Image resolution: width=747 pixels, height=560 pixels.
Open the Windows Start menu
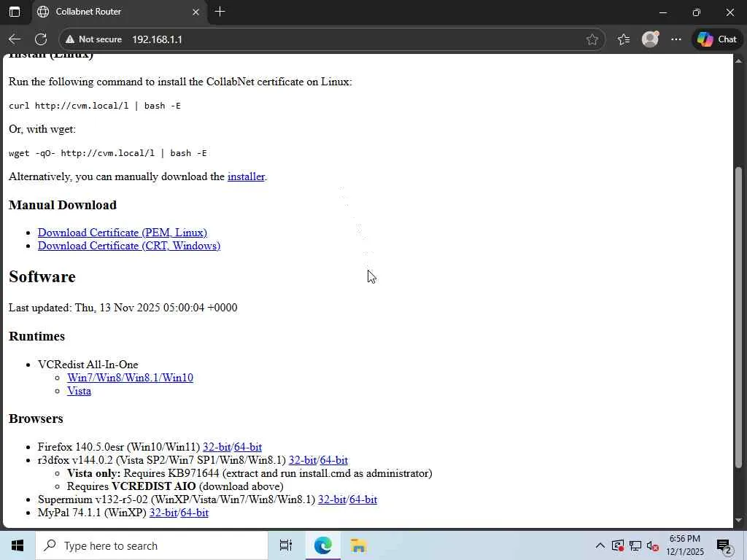(x=18, y=545)
